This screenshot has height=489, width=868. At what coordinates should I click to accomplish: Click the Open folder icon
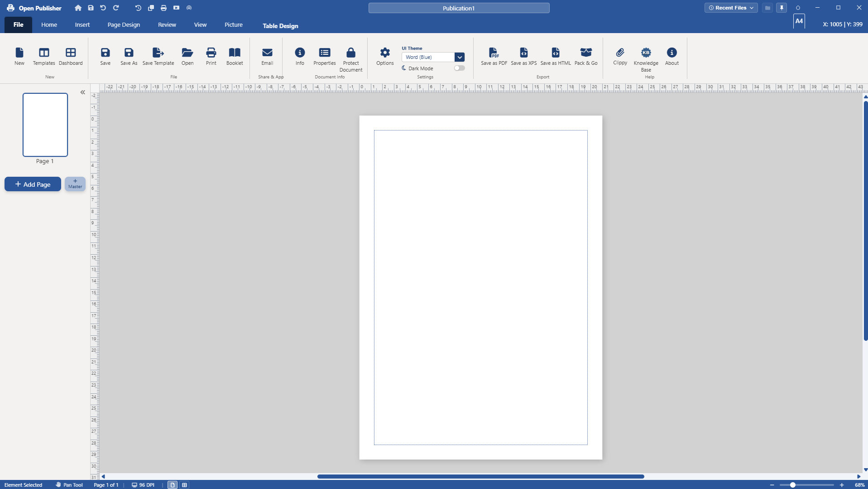[187, 57]
